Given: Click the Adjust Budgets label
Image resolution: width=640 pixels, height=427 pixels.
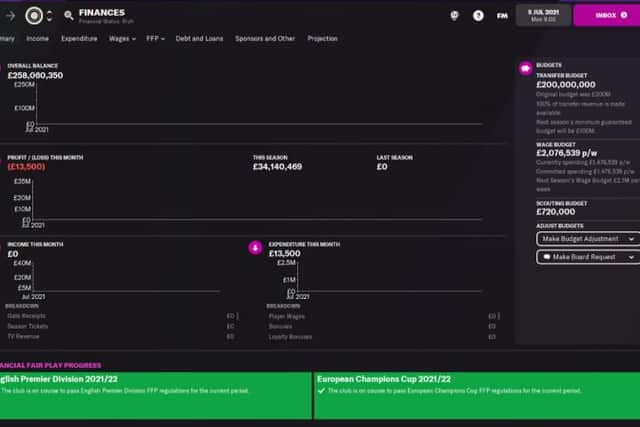Looking at the screenshot, I should pos(560,226).
